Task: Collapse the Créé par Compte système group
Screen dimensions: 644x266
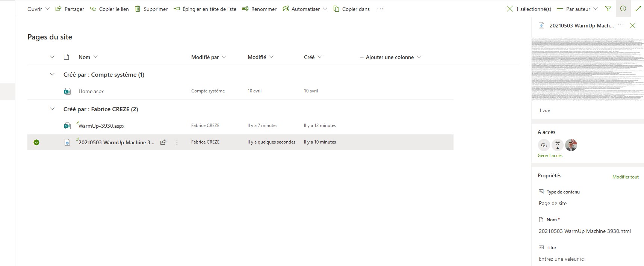Action: pyautogui.click(x=52, y=74)
